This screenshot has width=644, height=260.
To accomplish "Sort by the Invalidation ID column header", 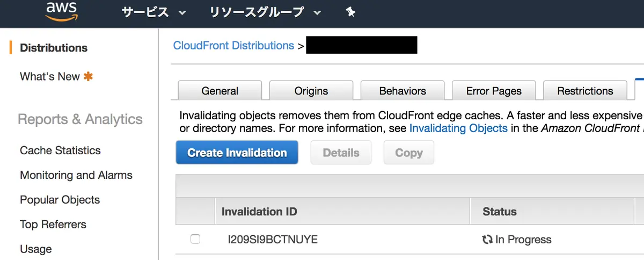I will pos(259,212).
